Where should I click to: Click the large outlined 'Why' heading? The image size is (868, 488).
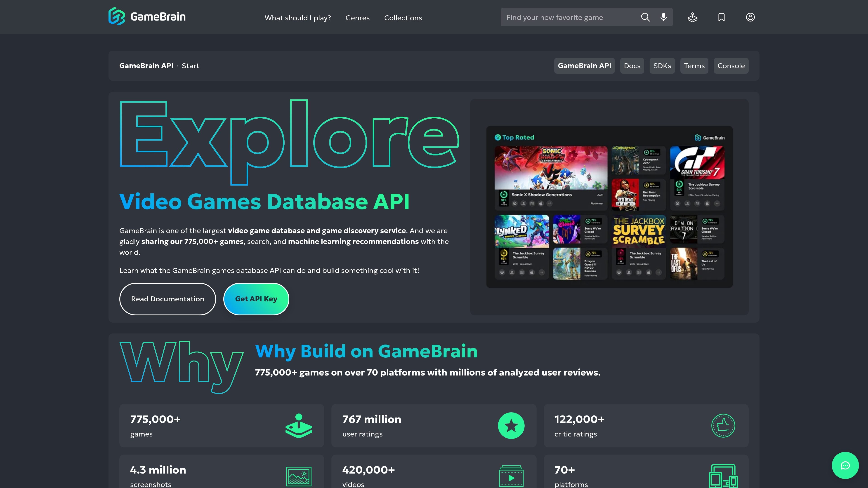tap(181, 367)
